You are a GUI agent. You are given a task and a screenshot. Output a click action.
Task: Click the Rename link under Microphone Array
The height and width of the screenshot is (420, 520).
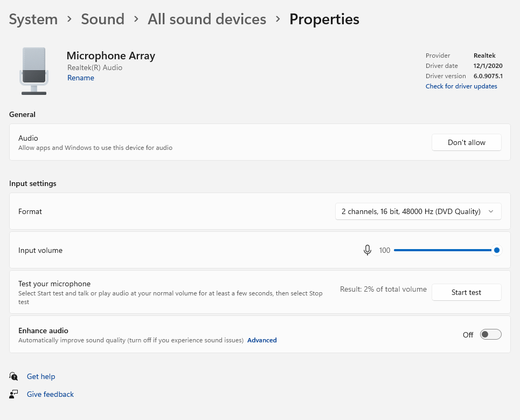[x=81, y=78]
